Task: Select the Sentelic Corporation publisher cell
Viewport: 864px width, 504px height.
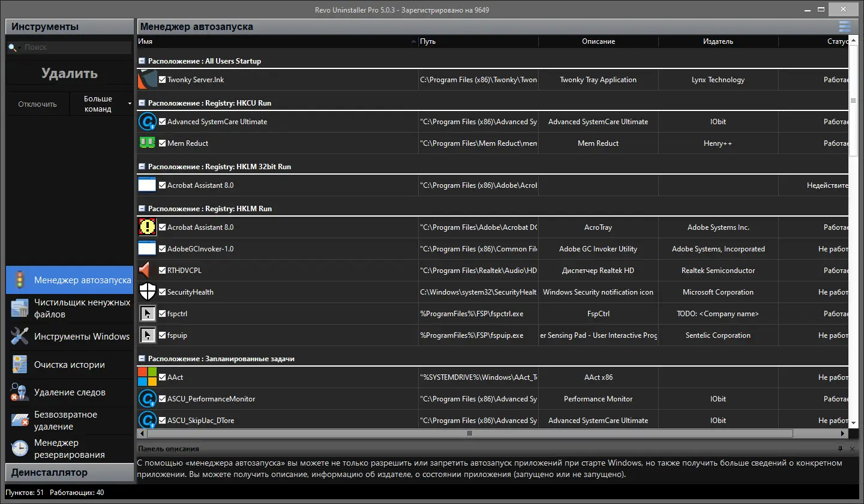Action: [718, 335]
